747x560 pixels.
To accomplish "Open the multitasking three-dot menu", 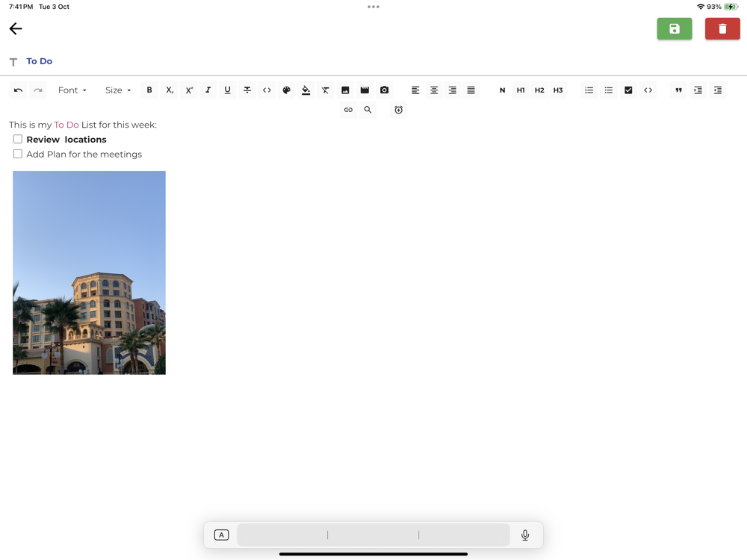I will click(x=373, y=7).
